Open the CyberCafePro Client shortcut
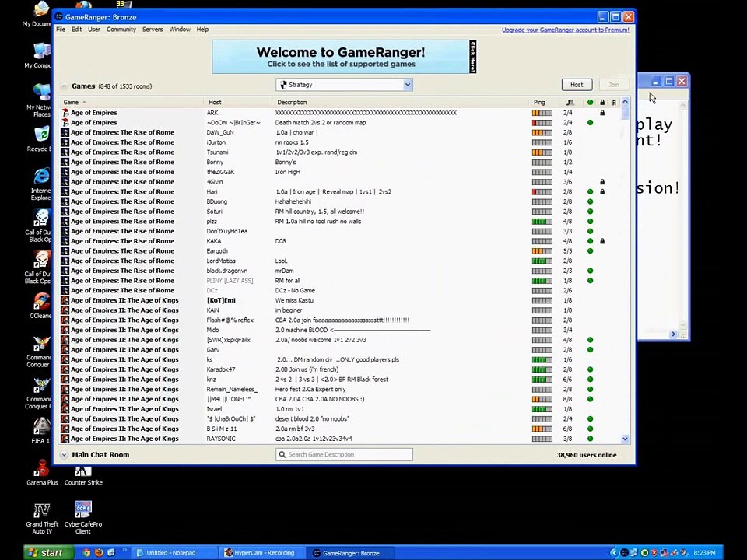 [83, 518]
